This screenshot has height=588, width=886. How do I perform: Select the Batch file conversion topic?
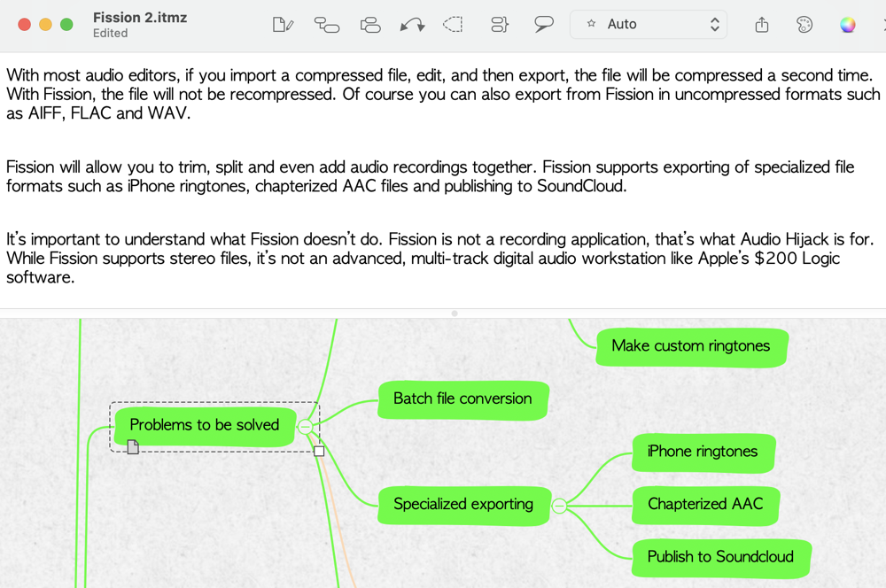(462, 399)
